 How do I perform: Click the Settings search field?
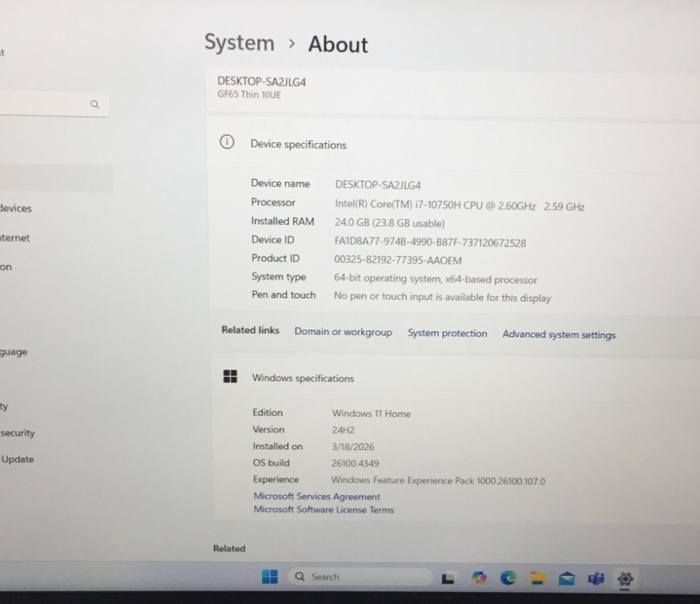[x=54, y=104]
